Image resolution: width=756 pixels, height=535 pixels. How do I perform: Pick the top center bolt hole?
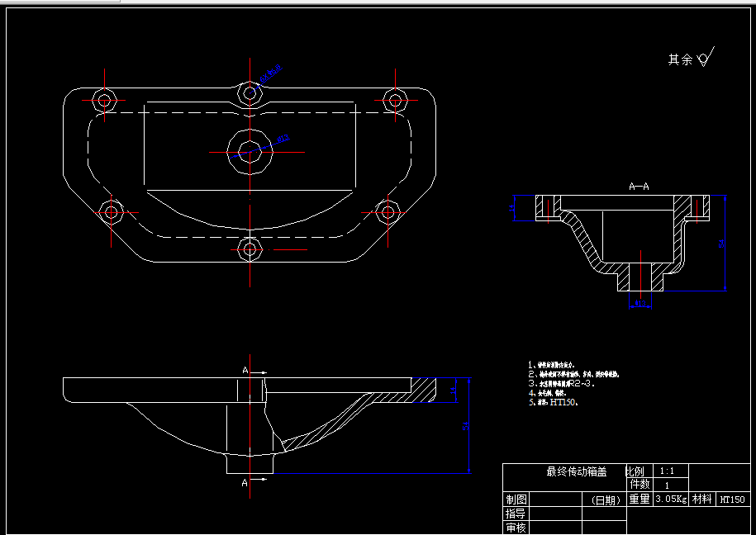click(250, 92)
